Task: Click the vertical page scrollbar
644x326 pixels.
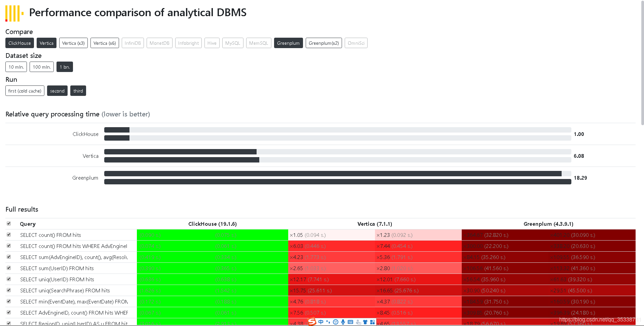Action: point(642,63)
